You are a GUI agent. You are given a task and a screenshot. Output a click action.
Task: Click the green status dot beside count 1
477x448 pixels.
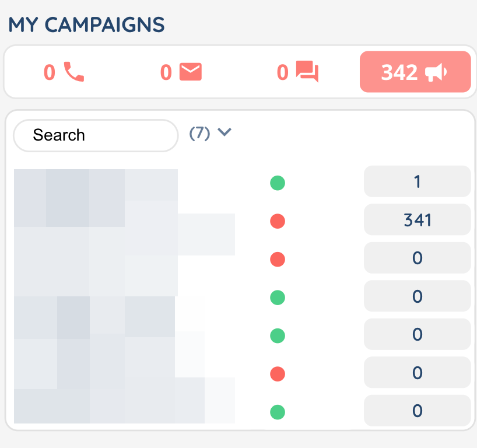tap(278, 183)
